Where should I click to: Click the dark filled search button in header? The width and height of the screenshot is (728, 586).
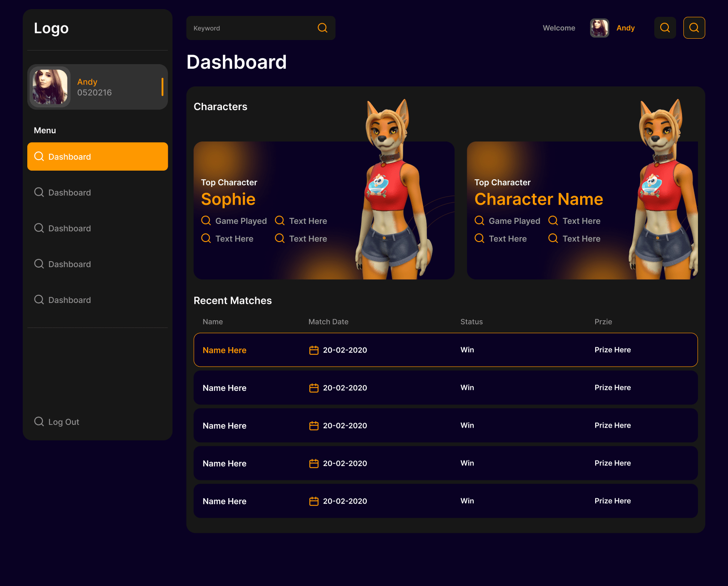665,28
